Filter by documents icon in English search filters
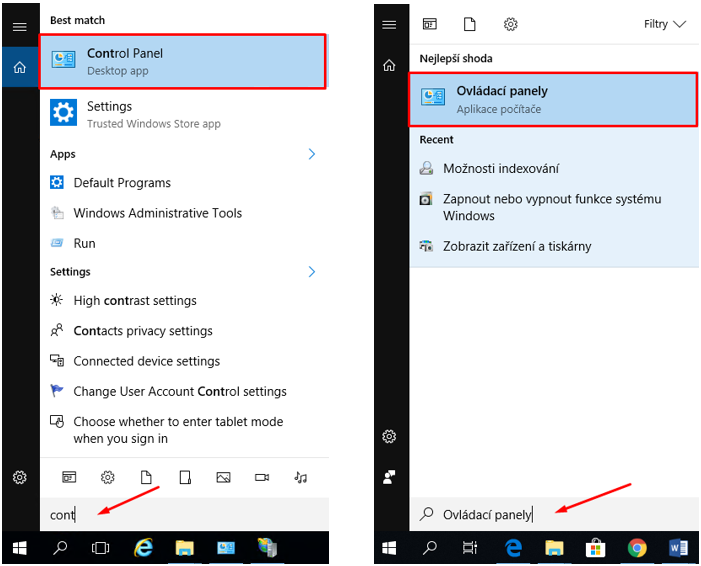Image resolution: width=701 pixels, height=566 pixels. pyautogui.click(x=146, y=477)
